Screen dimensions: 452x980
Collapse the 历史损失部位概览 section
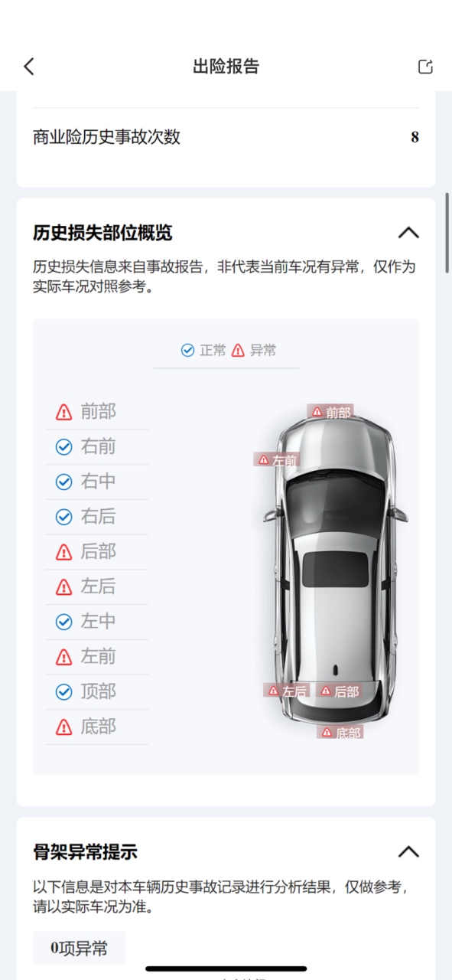(409, 233)
